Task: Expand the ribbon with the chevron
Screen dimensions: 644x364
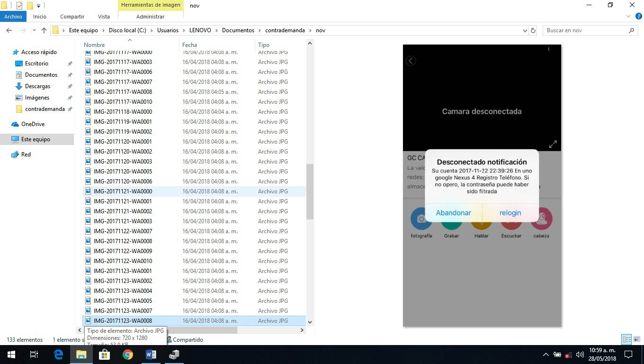Action: [x=628, y=17]
